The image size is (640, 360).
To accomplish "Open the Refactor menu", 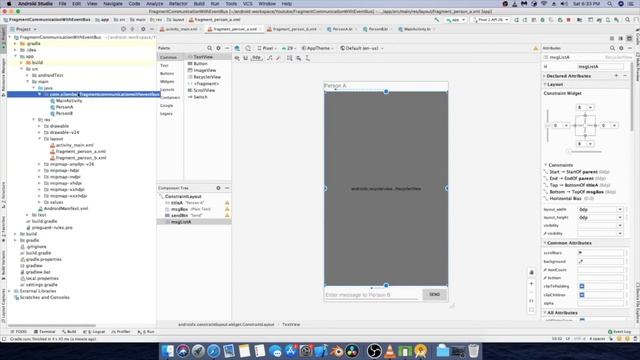I will click(178, 4).
